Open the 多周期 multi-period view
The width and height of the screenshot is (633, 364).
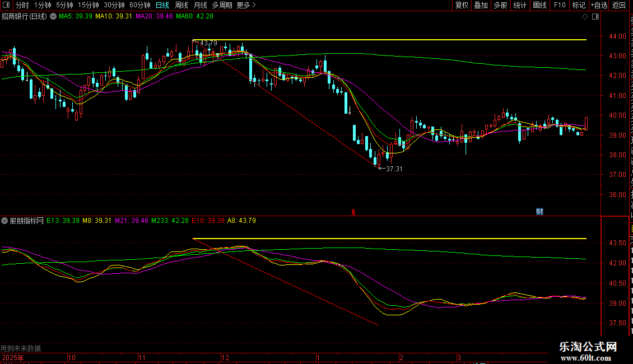pyautogui.click(x=222, y=5)
